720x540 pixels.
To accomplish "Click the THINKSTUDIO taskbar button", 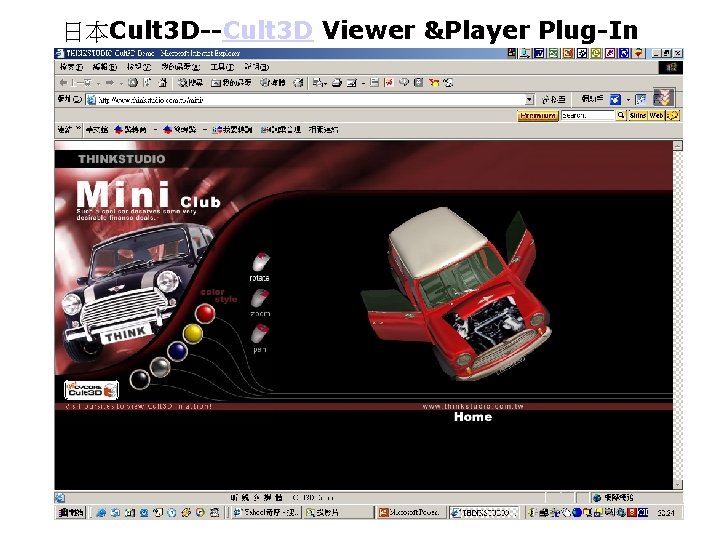I will (484, 512).
